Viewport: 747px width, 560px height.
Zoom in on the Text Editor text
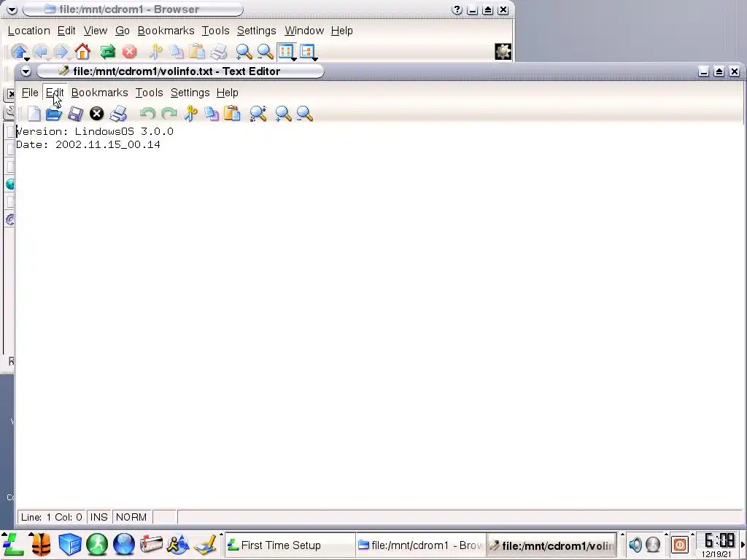[x=283, y=114]
